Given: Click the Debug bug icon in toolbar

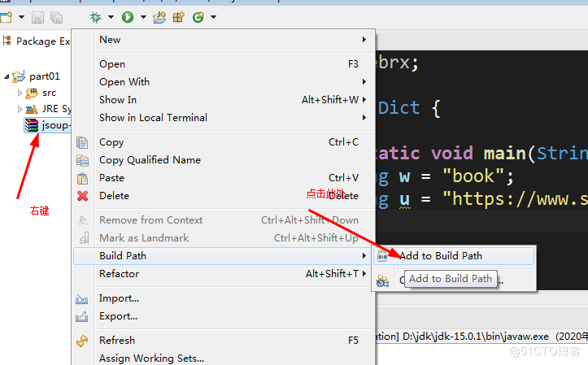Looking at the screenshot, I should pos(96,16).
